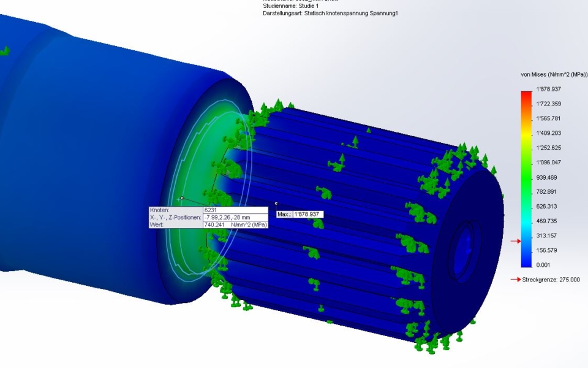Click the X-, Y-, Z-Positionen coordinate value
Screen dimensions: 588x368
[x=235, y=218]
